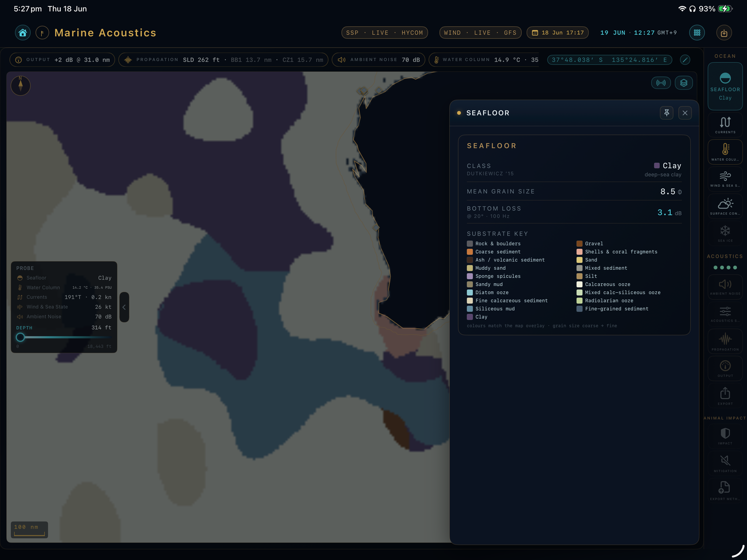Click the Clay swatch in the substrate key
This screenshot has width=747, height=560.
(470, 317)
